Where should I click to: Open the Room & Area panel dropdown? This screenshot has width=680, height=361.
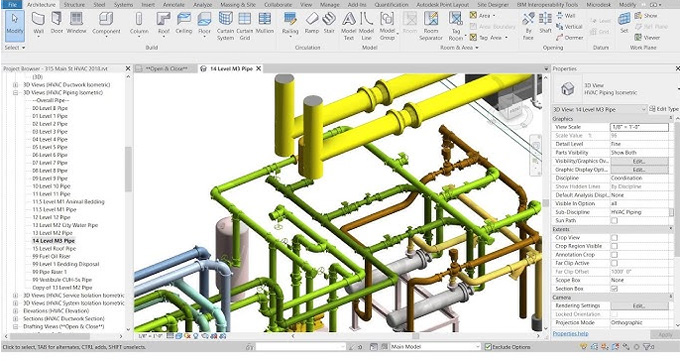(459, 47)
